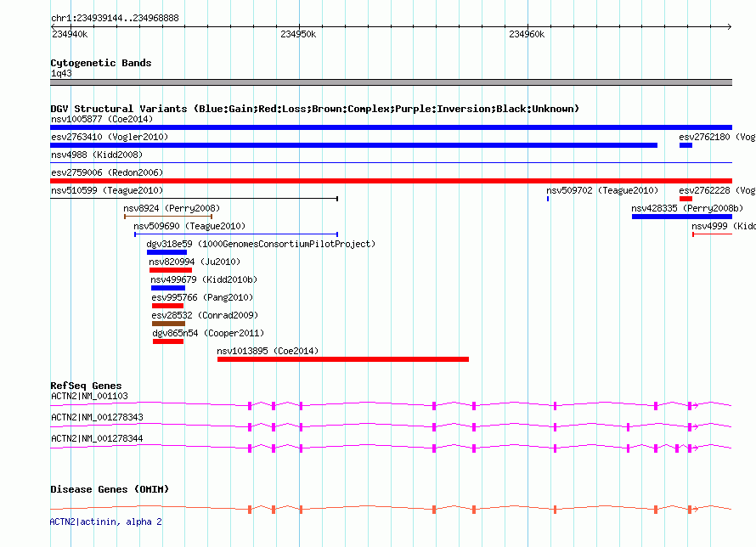The image size is (756, 547).
Task: Select the nsv8924 (Perry2008) brown variant line
Action: point(168,217)
